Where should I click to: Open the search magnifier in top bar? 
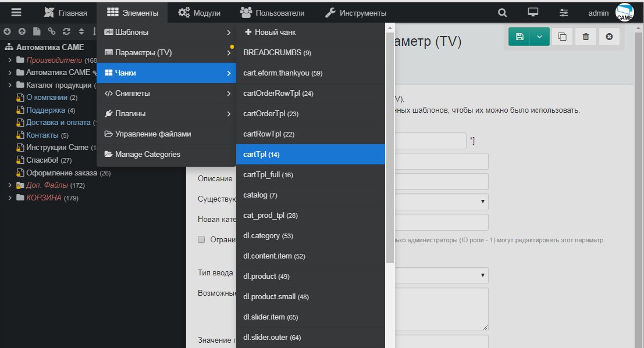coord(502,13)
